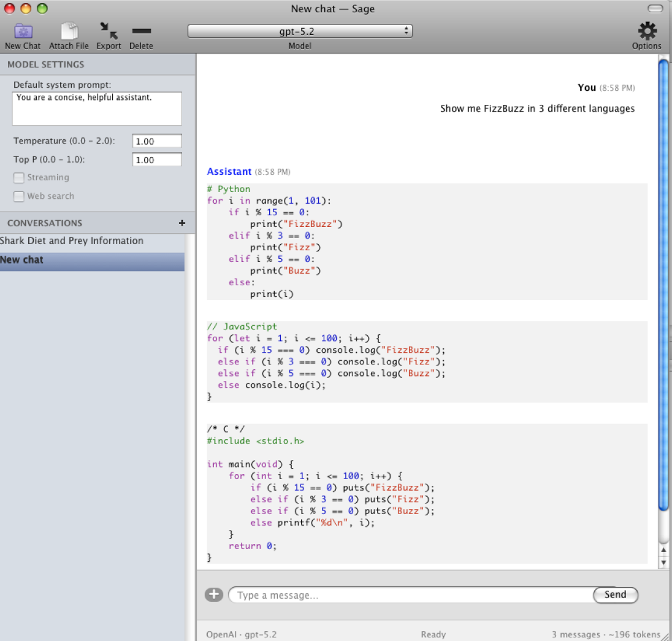Click the Attach File toolbar icon

69,31
